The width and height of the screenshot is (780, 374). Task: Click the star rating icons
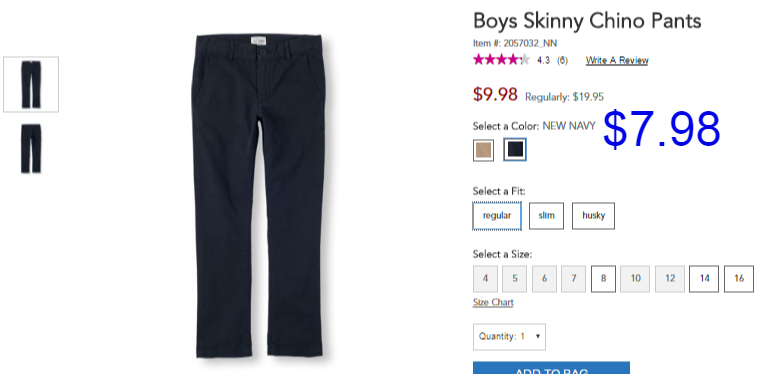[501, 60]
